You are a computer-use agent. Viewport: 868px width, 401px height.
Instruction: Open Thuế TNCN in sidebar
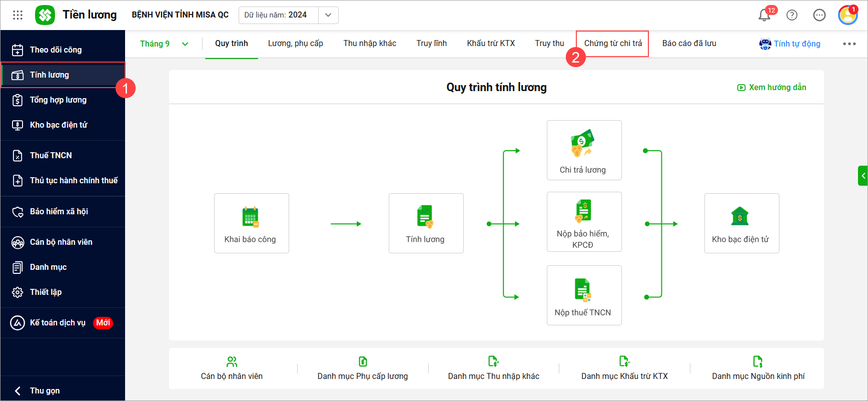pos(63,155)
